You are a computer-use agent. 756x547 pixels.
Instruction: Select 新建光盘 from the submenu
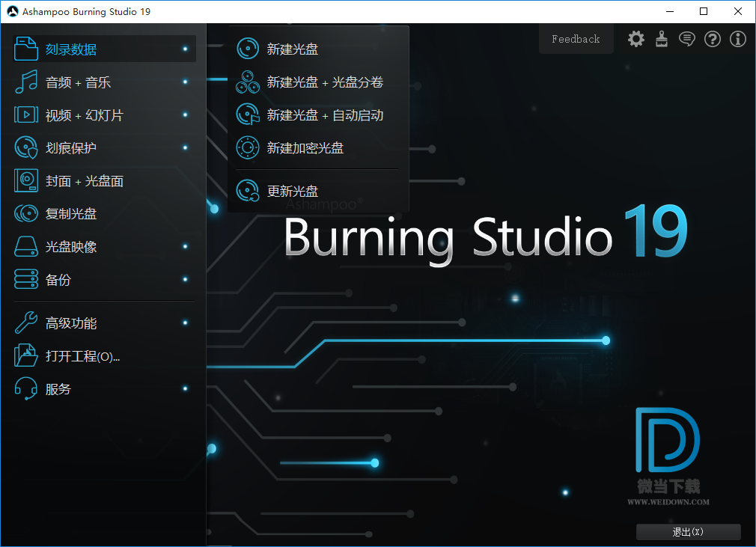pyautogui.click(x=293, y=49)
